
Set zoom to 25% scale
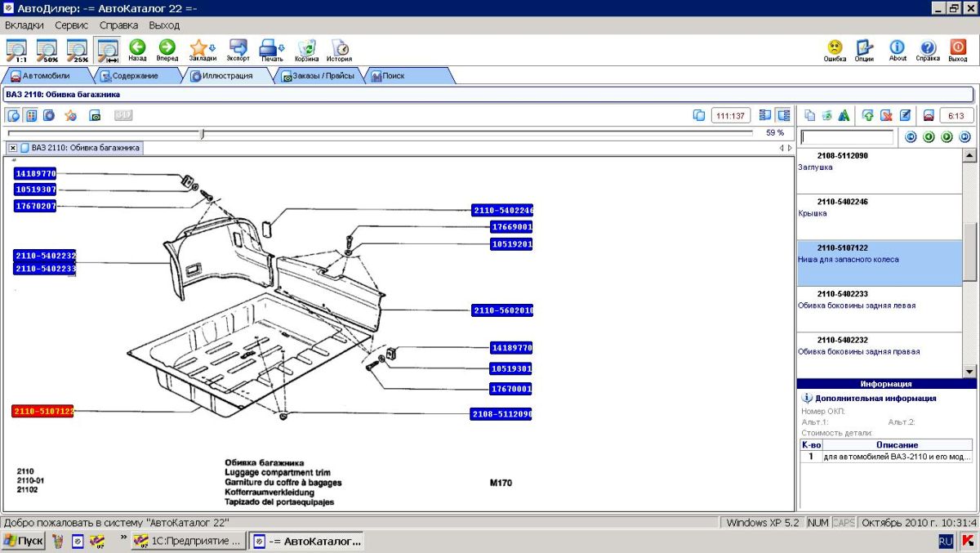coord(77,51)
